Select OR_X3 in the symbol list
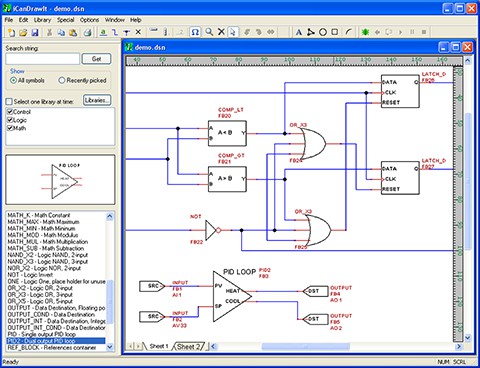480x368 pixels. [x=40, y=295]
